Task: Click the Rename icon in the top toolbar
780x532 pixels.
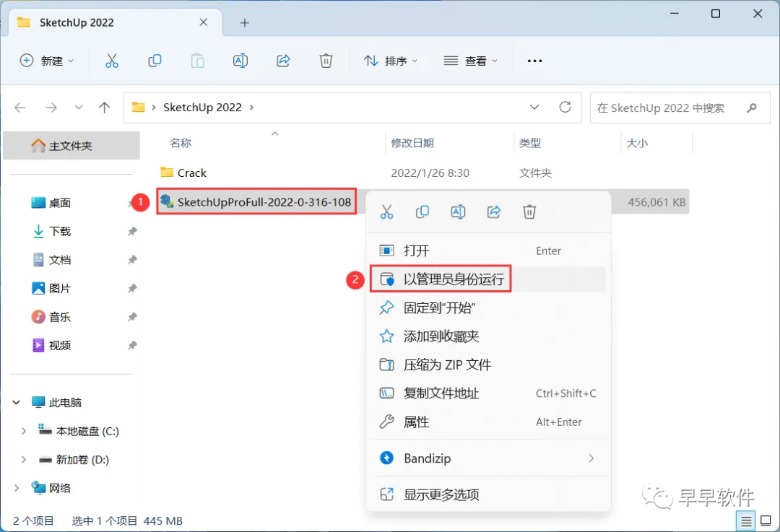Action: pos(240,61)
